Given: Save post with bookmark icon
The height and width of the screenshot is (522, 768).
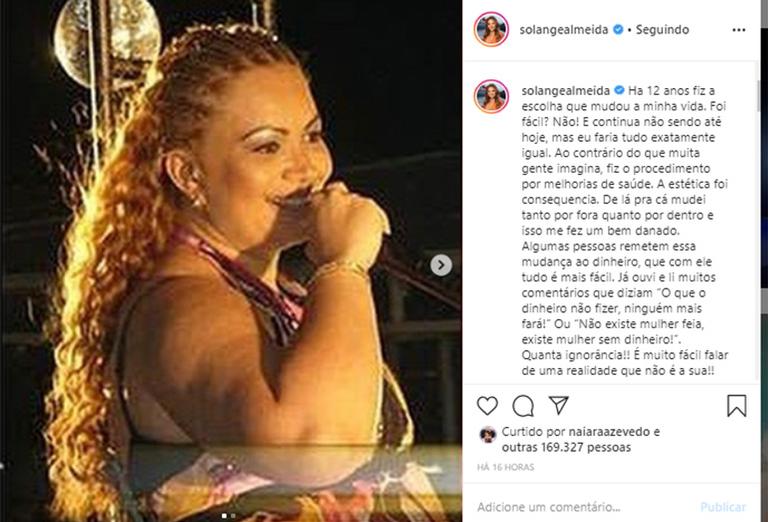Looking at the screenshot, I should click(x=736, y=406).
